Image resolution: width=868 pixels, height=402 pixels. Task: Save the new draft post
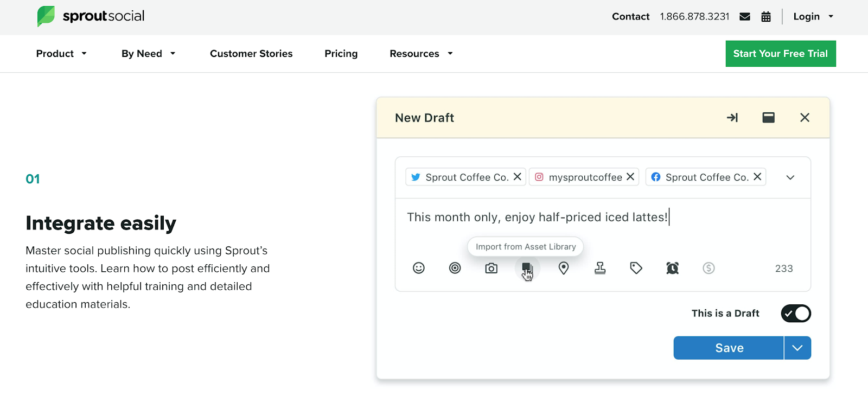[x=729, y=348]
